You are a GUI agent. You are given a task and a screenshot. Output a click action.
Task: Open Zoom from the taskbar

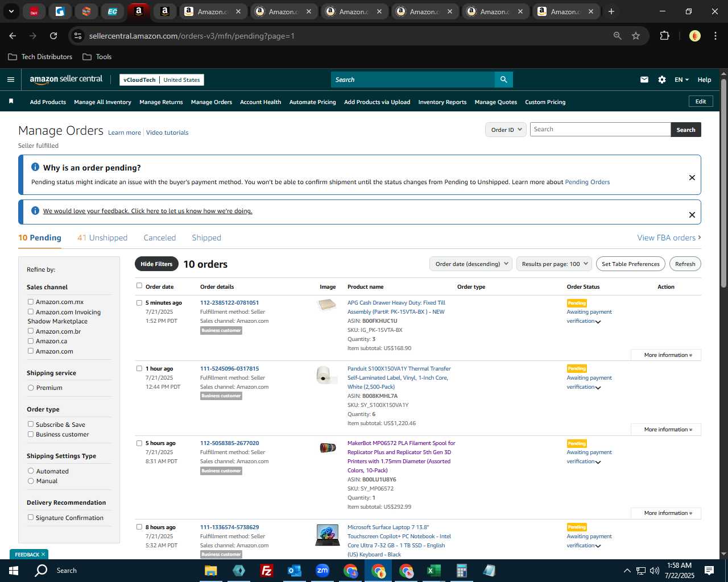[322, 571]
